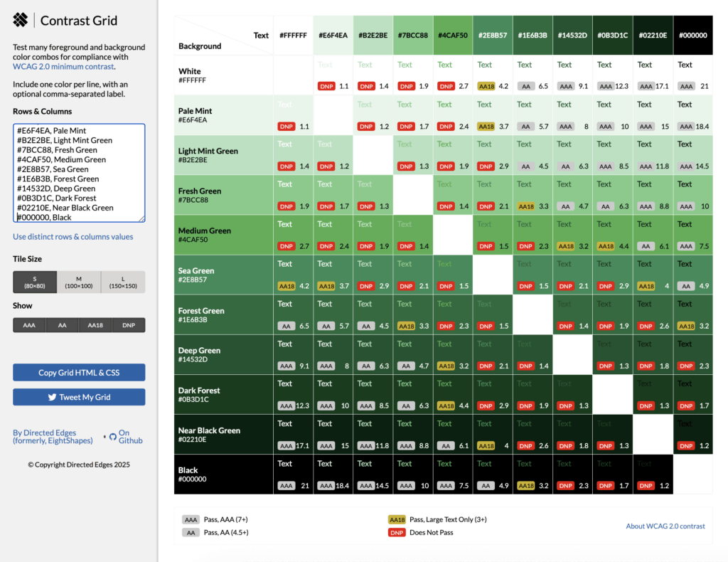Click the green #4CAF50 column header
728x562 pixels.
coord(453,34)
